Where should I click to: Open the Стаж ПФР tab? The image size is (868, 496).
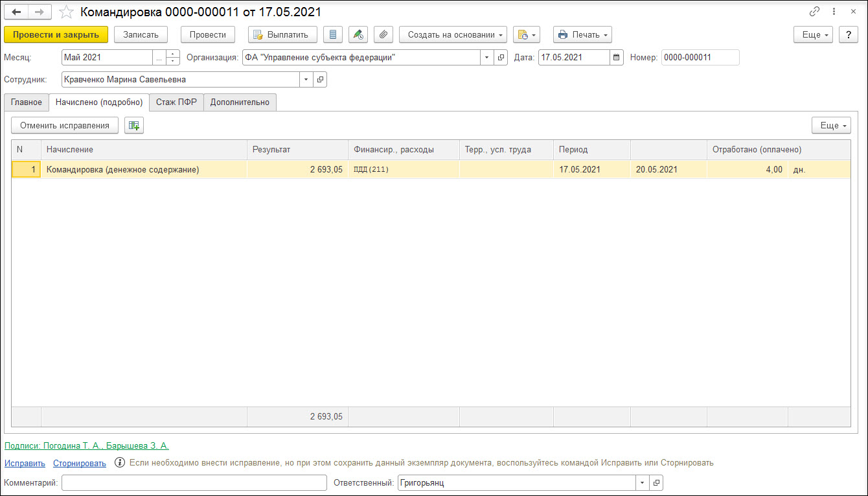click(176, 102)
